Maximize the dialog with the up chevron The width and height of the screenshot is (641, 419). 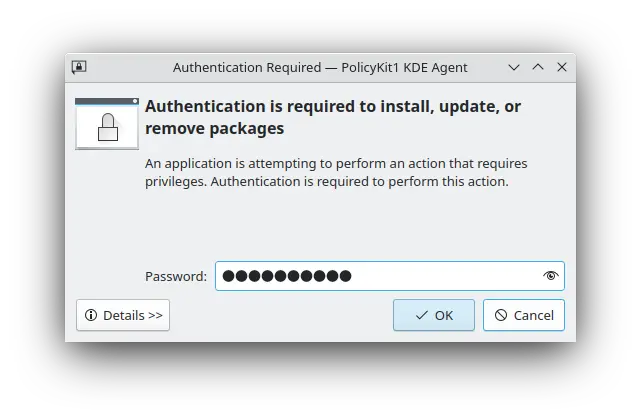[x=538, y=67]
